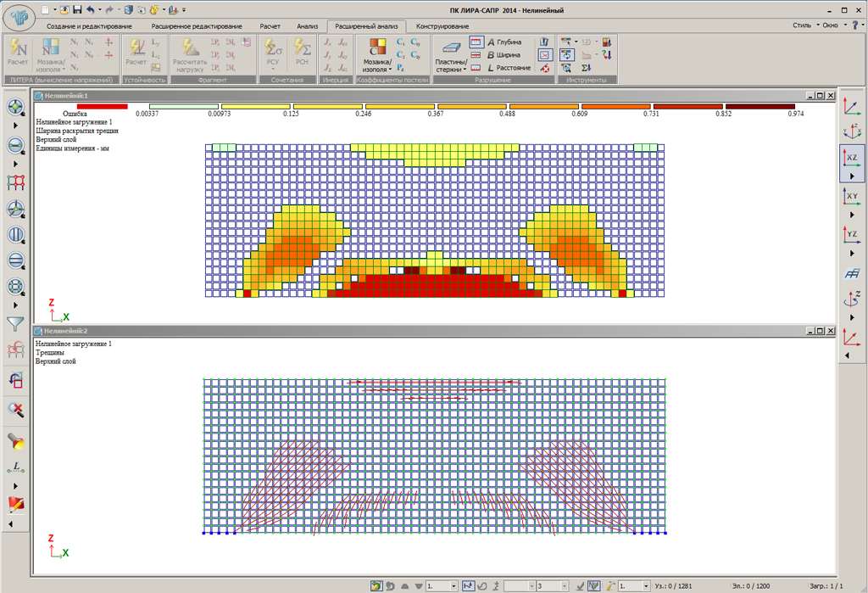Switch to the YZ plane view
This screenshot has width=868, height=593.
pos(852,234)
